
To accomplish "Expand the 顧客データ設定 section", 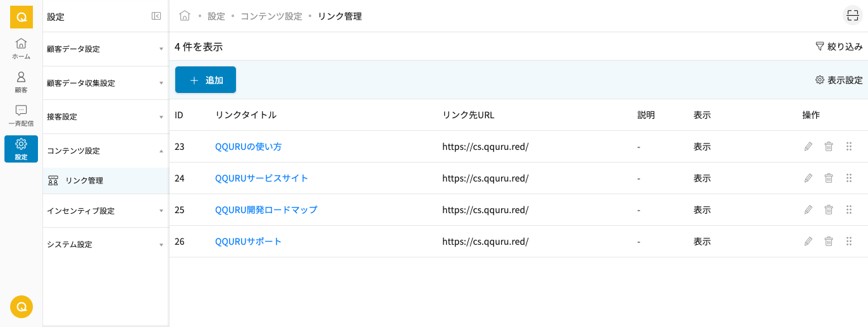I will (105, 49).
